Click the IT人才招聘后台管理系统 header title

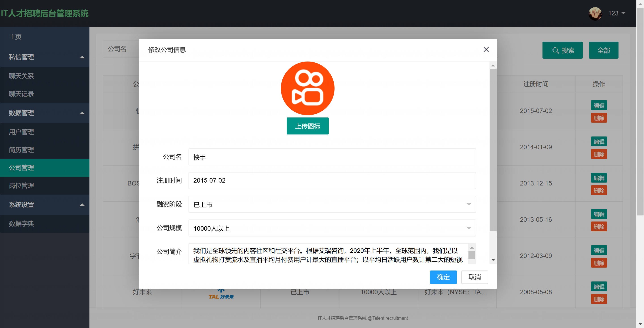click(x=44, y=13)
